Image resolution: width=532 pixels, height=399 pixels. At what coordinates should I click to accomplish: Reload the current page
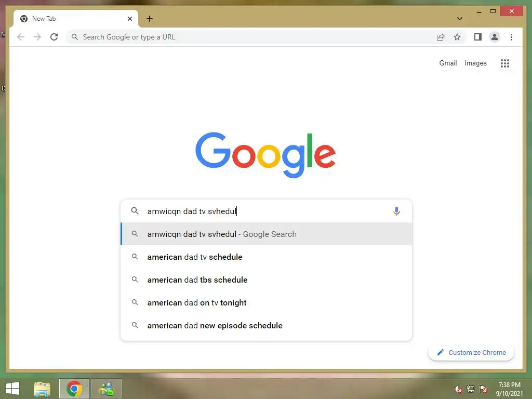[x=54, y=37]
